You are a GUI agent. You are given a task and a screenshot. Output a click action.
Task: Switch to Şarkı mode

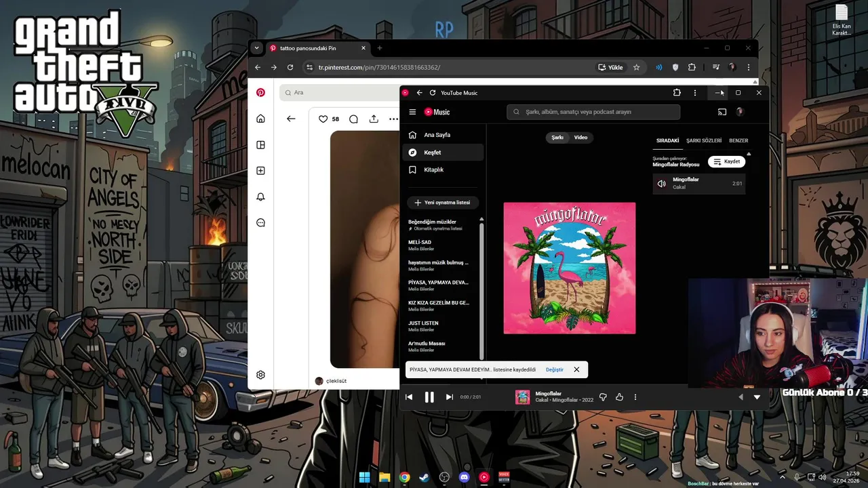[x=557, y=138]
